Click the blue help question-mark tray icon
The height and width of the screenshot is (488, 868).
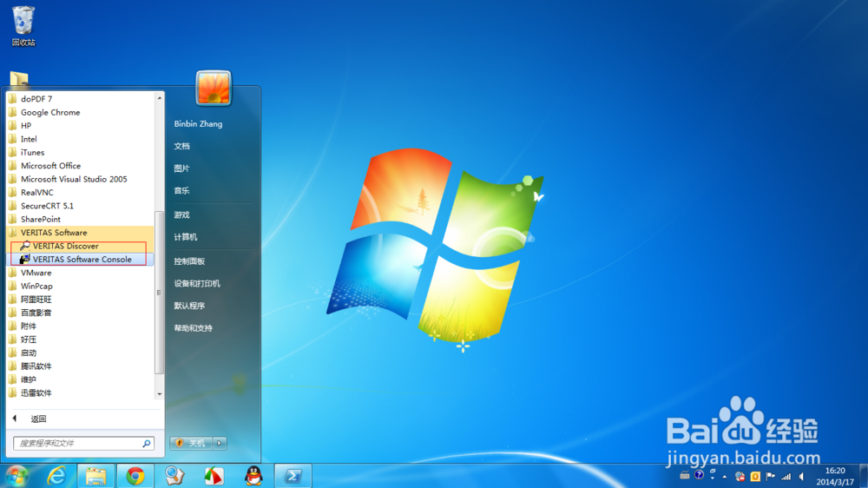(x=699, y=475)
